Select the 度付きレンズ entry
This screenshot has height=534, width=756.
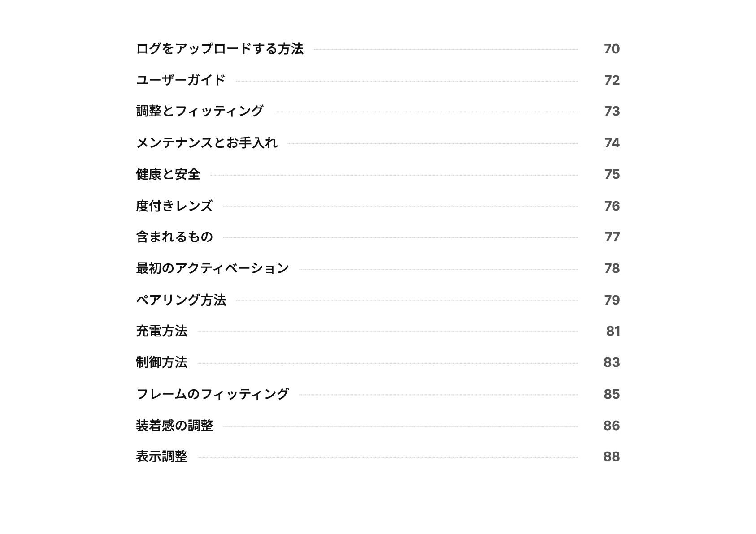(x=174, y=206)
